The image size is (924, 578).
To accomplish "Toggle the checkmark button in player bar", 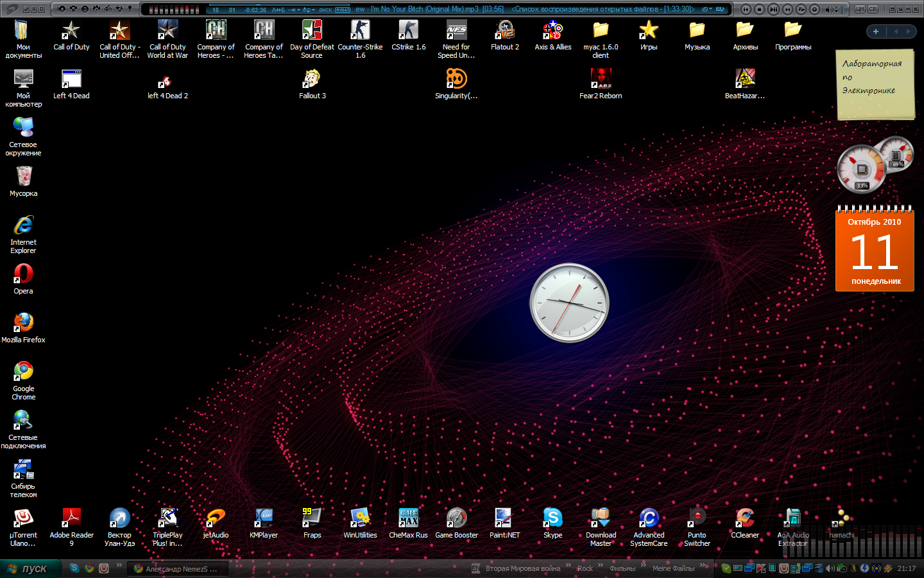I will tap(26, 9).
